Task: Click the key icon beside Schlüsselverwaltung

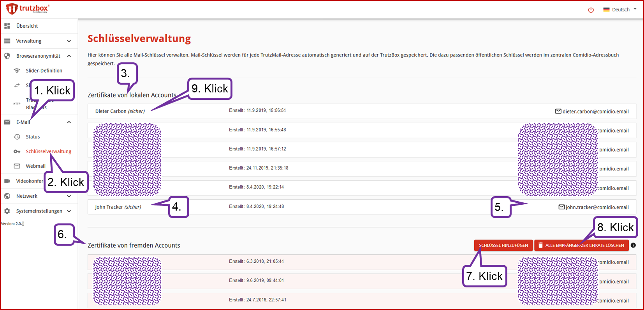Action: coord(17,151)
